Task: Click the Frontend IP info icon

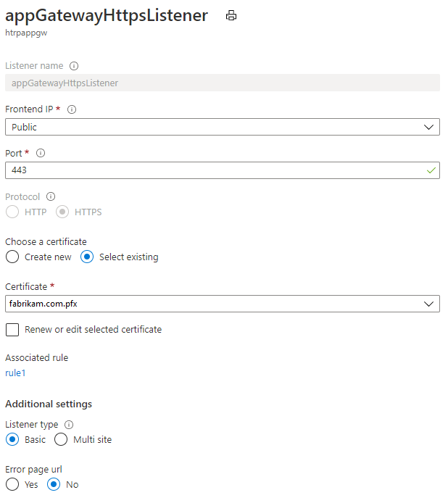Action: [x=72, y=109]
